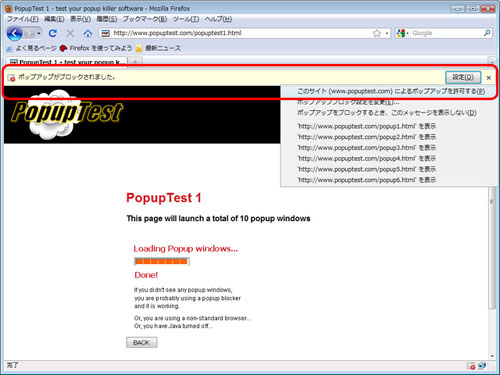Image resolution: width=500 pixels, height=375 pixels.
Task: Click the blocked popup icon in status bar
Action: tap(471, 366)
